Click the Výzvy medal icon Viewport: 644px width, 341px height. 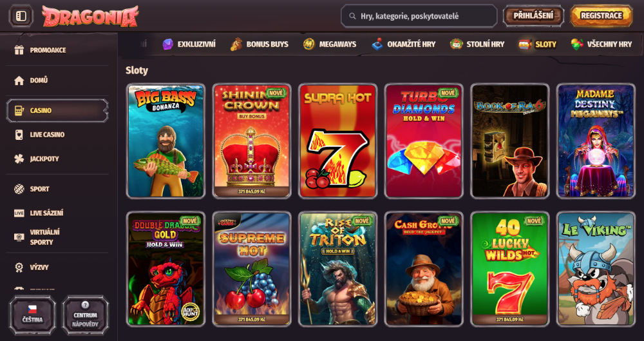point(19,268)
